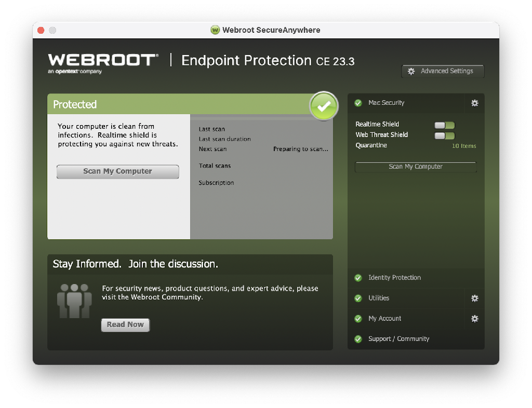Click the Realtime Shield label
This screenshot has width=532, height=408.
pos(377,125)
